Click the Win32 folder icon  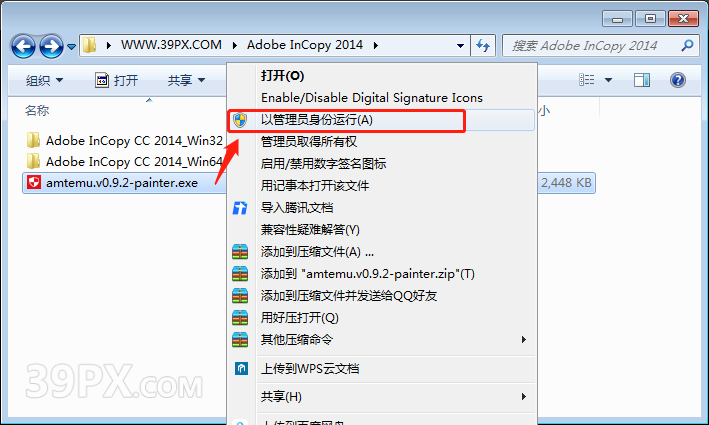pyautogui.click(x=33, y=140)
